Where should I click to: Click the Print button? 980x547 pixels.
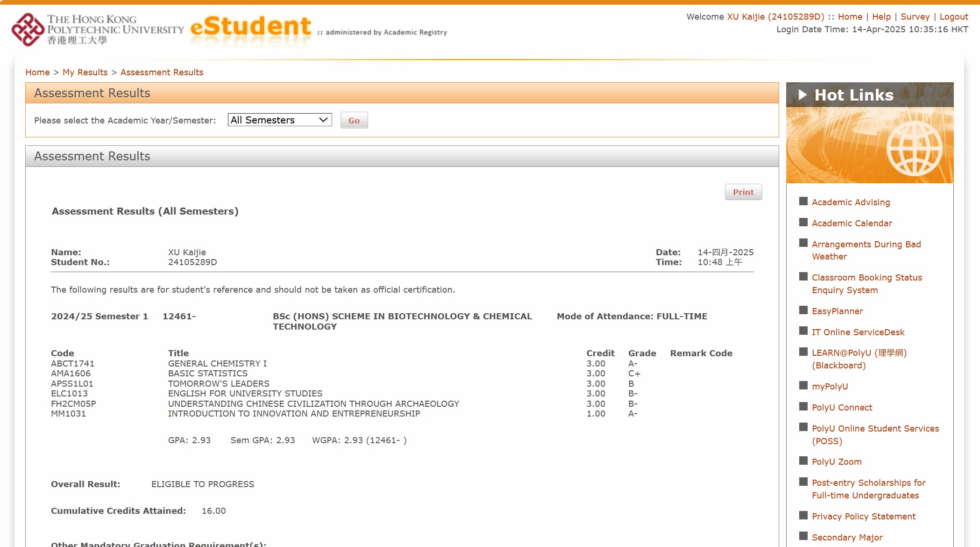pyautogui.click(x=743, y=192)
